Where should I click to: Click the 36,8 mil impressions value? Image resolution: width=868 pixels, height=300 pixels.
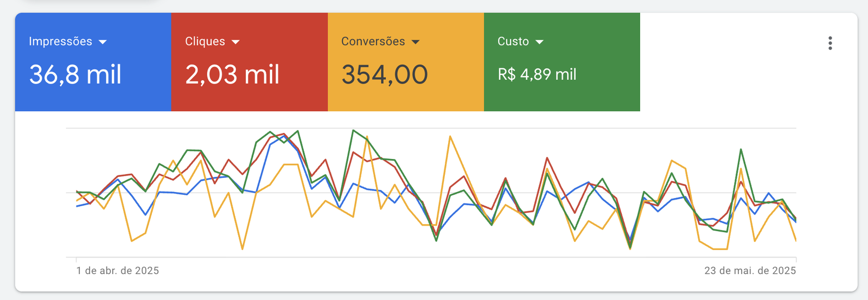click(75, 74)
